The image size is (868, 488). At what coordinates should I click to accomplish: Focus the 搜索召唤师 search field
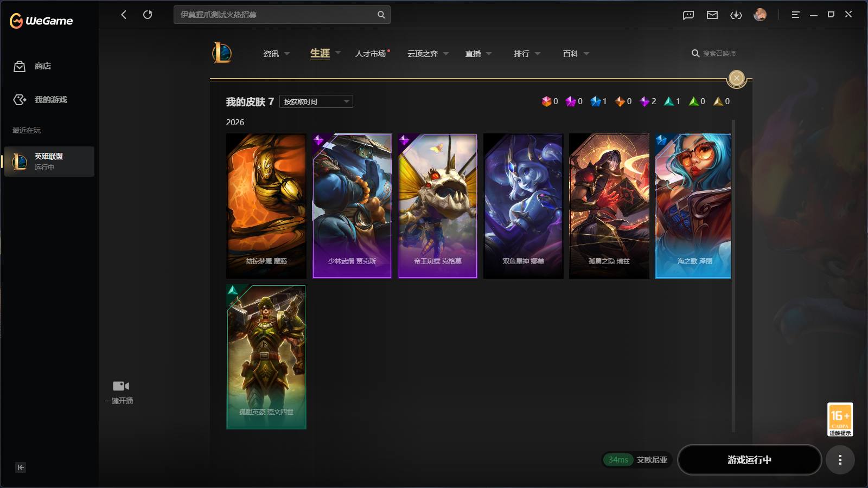719,53
